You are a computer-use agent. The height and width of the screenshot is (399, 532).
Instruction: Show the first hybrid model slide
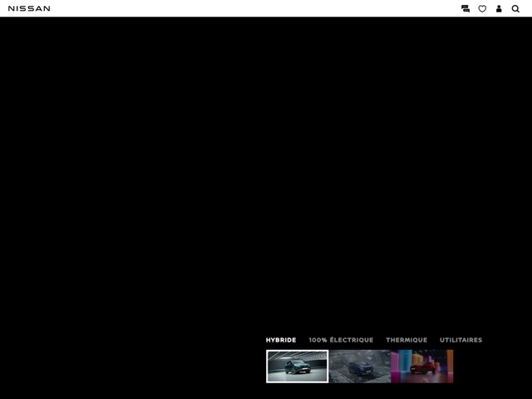tap(297, 366)
